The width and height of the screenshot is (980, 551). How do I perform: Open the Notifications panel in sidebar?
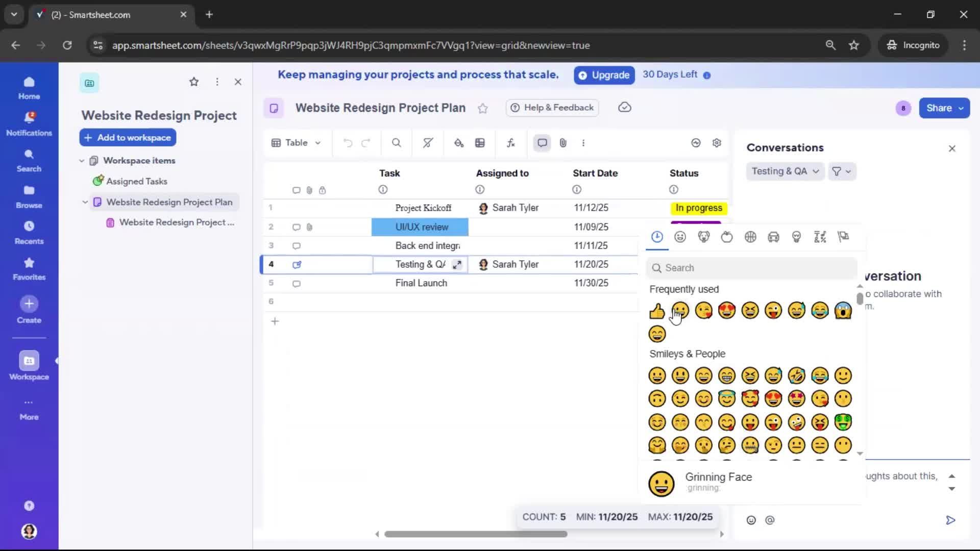(29, 122)
